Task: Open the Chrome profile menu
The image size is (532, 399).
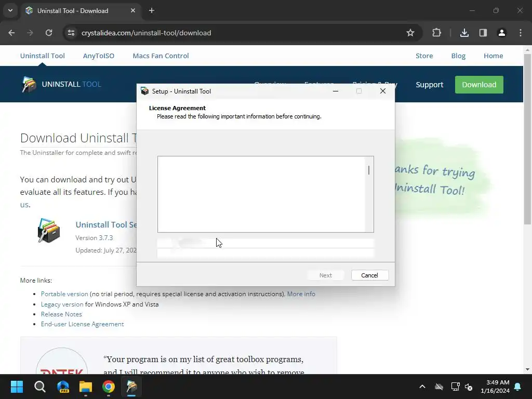Action: [x=501, y=33]
